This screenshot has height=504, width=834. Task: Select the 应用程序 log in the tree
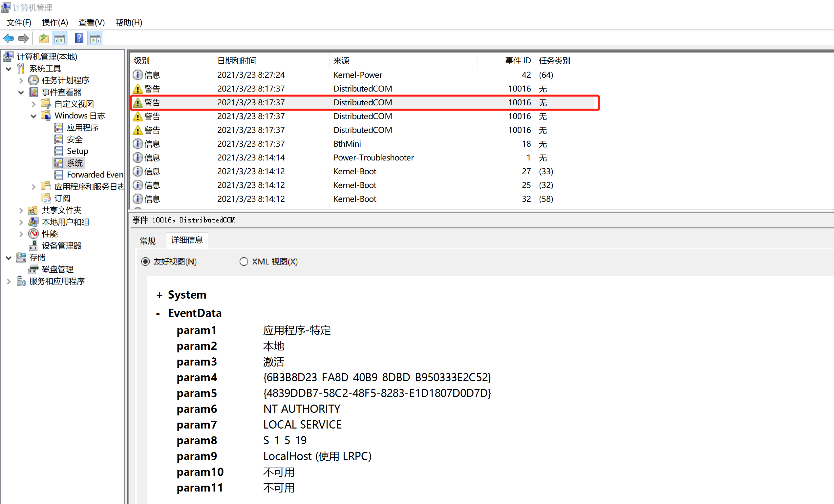[x=82, y=128]
